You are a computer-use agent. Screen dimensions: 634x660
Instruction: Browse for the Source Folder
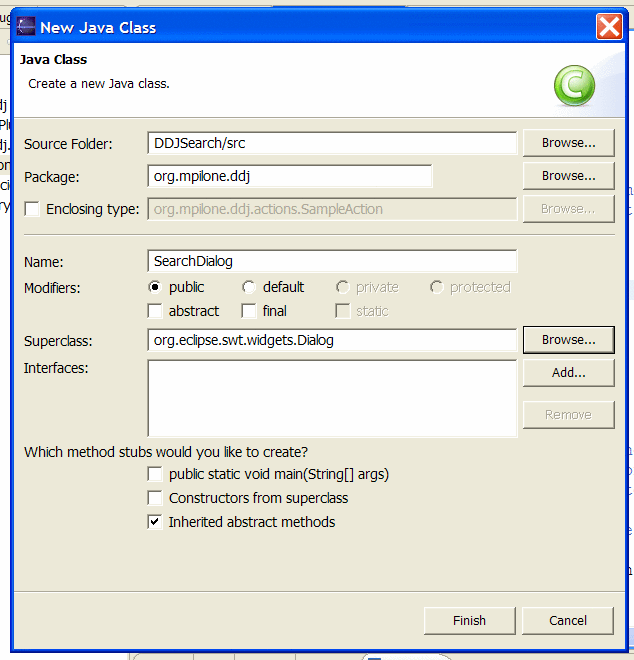coord(568,143)
